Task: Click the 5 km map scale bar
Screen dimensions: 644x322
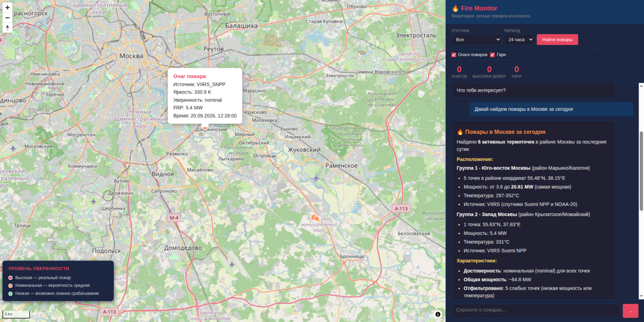Action: pyautogui.click(x=16, y=314)
